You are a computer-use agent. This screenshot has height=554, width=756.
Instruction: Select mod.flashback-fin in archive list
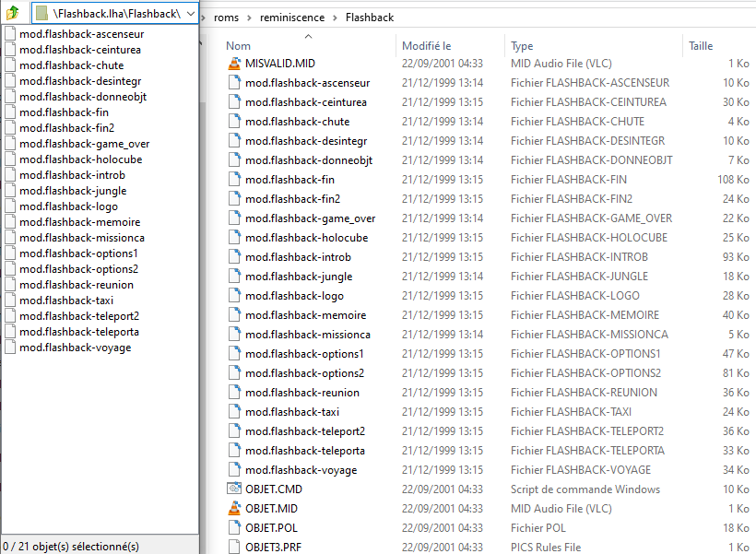pyautogui.click(x=65, y=112)
